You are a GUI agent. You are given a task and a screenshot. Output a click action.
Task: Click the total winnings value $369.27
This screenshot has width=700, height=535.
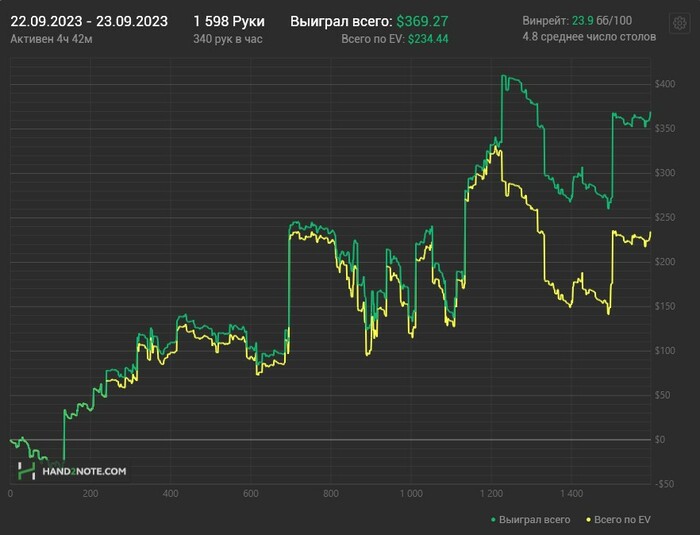422,21
